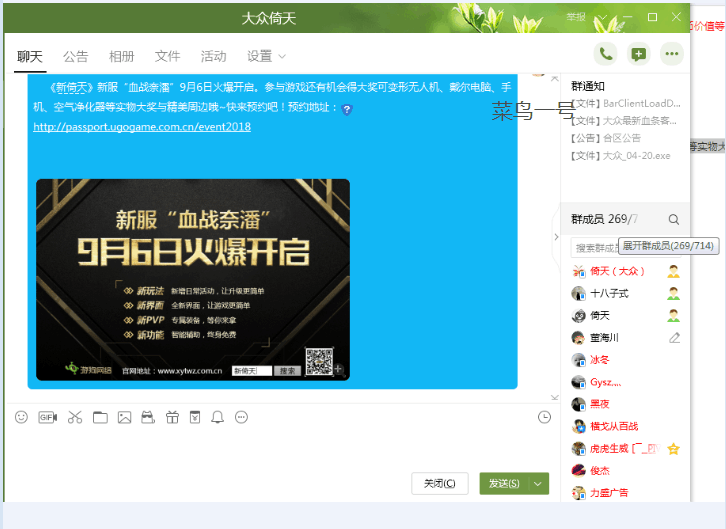Open the emoji smiley picker
This screenshot has width=726, height=529.
21,417
